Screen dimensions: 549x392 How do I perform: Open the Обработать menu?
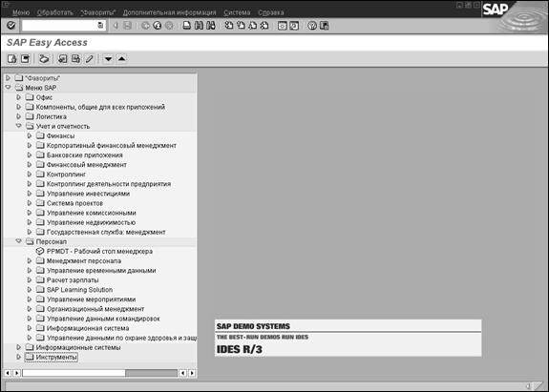click(55, 12)
